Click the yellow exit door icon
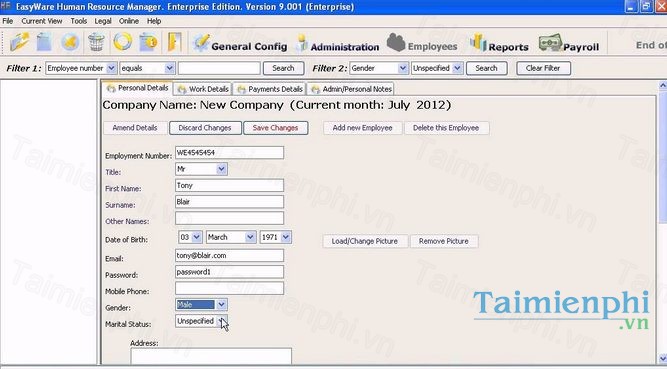 [x=174, y=42]
